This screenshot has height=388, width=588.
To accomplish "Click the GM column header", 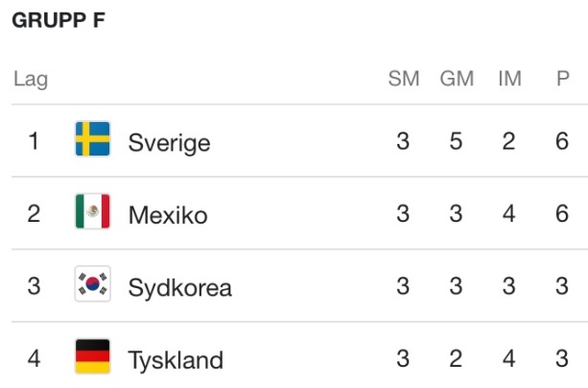I will point(457,79).
